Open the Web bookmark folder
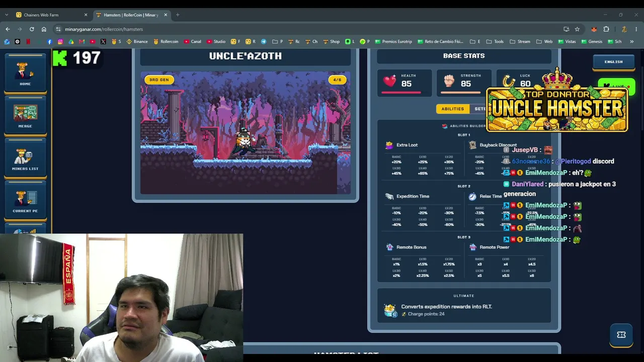This screenshot has width=644, height=362. coord(544,42)
